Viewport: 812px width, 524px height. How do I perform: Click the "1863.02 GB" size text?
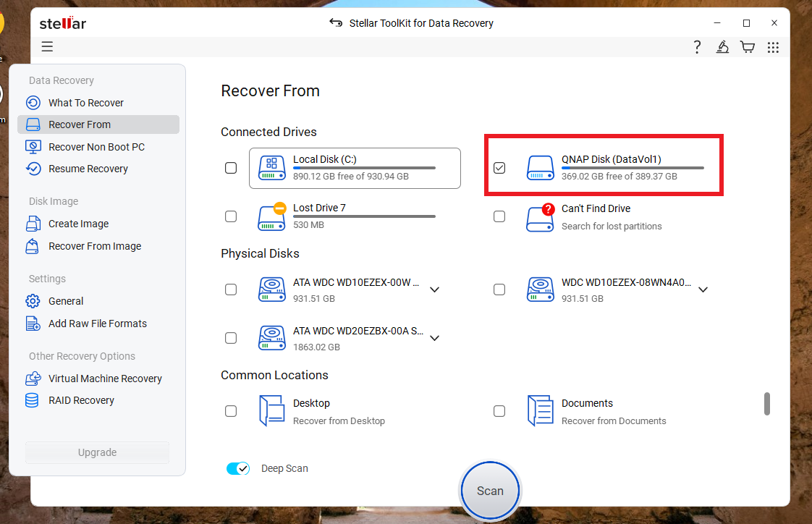pyautogui.click(x=316, y=347)
